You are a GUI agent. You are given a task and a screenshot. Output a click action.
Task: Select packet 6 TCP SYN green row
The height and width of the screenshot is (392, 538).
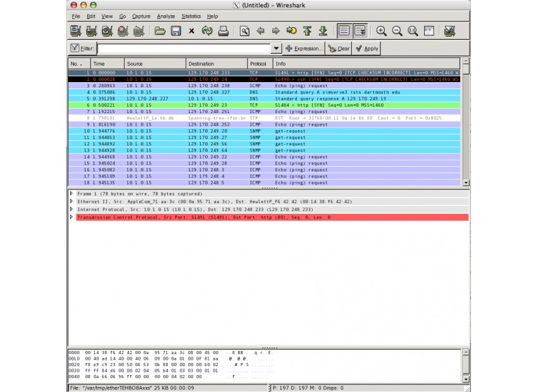(x=264, y=105)
